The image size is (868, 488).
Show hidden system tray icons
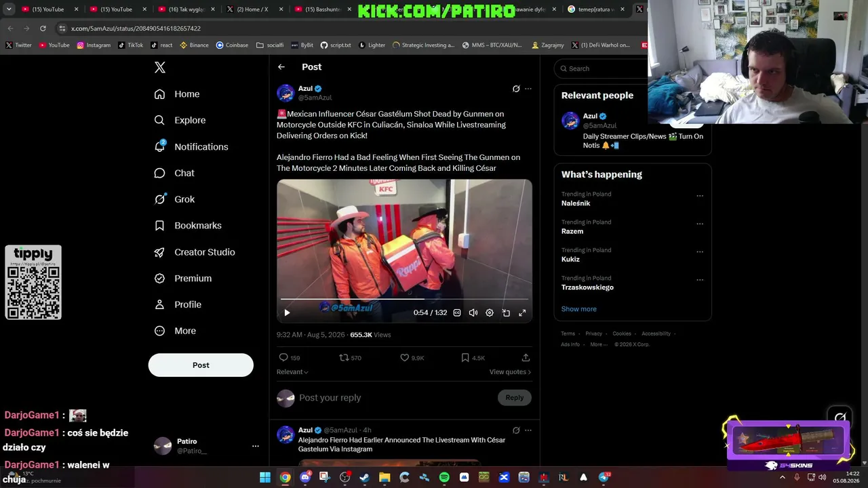pyautogui.click(x=782, y=477)
